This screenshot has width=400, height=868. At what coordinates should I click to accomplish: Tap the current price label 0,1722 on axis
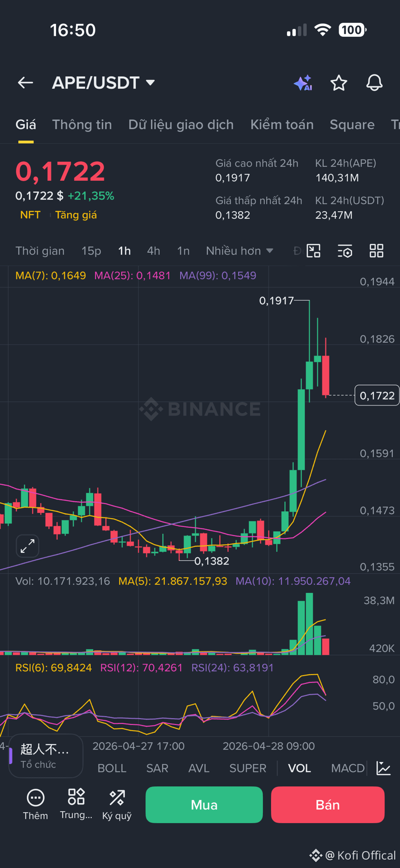pyautogui.click(x=377, y=395)
